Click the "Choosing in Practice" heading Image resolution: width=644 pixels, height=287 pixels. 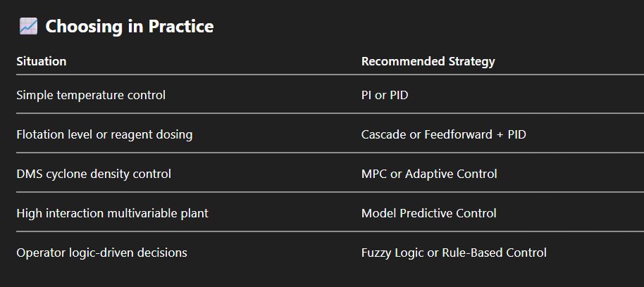(129, 27)
